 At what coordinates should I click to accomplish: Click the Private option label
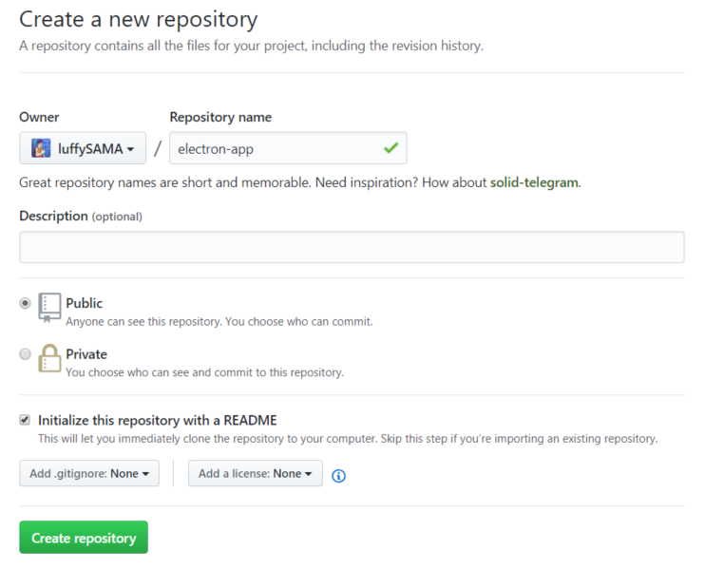[86, 354]
